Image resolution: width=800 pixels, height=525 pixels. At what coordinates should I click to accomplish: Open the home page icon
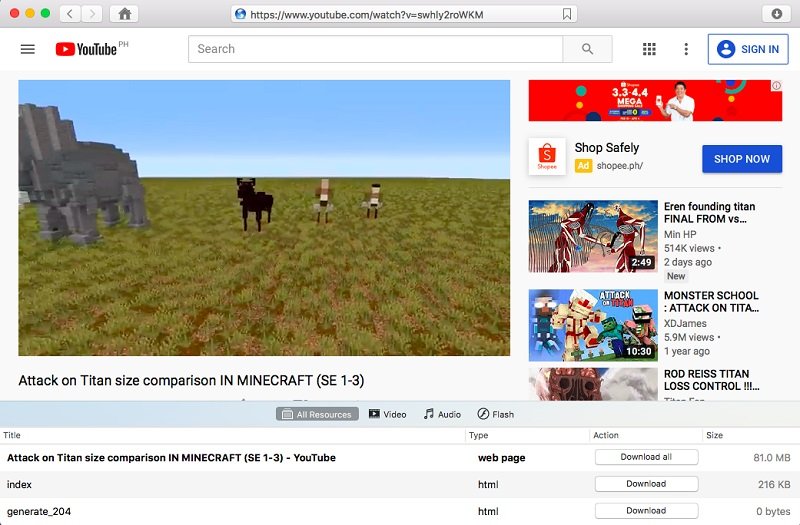124,14
